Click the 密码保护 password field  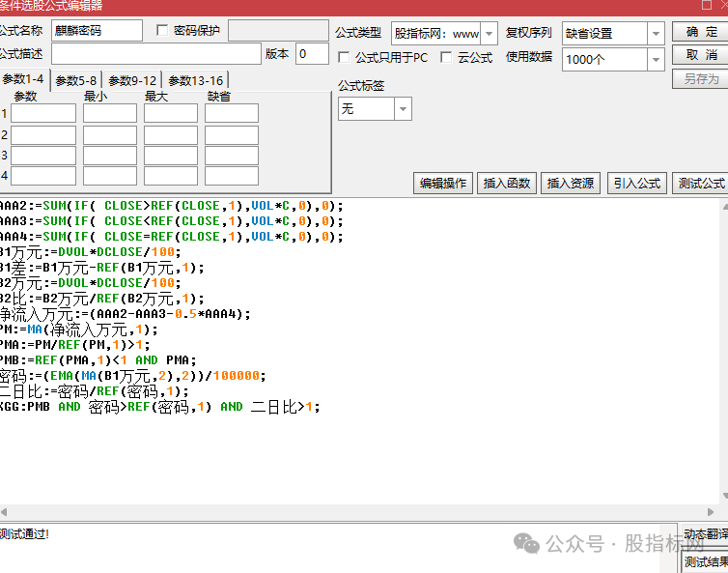point(279,31)
